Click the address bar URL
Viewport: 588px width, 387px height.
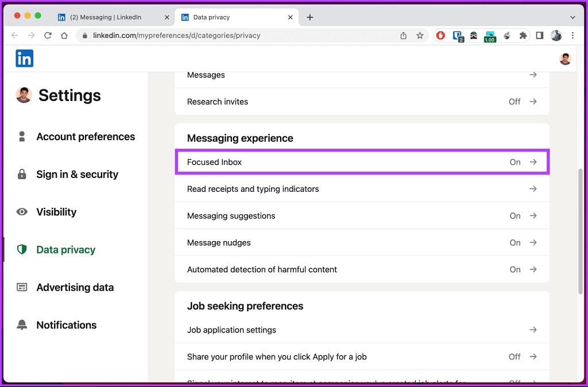[177, 36]
